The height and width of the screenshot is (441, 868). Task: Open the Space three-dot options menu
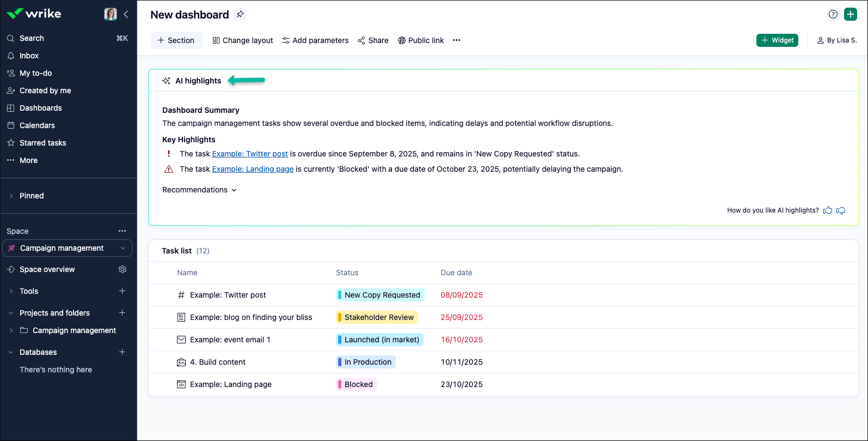(122, 231)
